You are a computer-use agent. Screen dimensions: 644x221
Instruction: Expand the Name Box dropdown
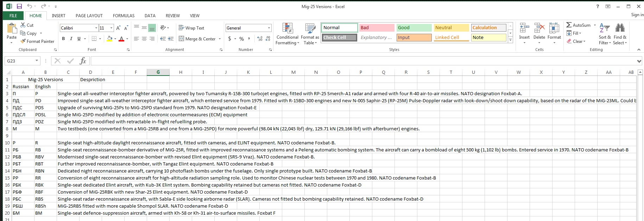click(x=37, y=61)
